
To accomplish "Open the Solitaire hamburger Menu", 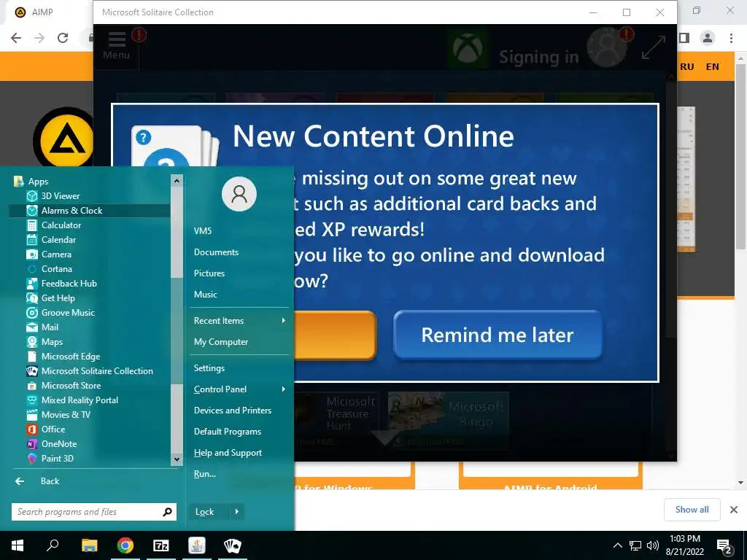I will [x=116, y=46].
